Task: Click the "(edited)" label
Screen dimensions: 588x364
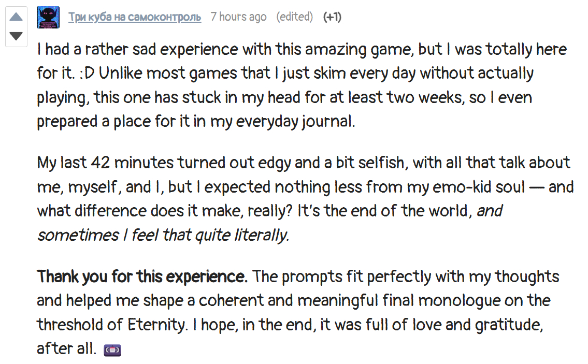Action: [x=294, y=17]
